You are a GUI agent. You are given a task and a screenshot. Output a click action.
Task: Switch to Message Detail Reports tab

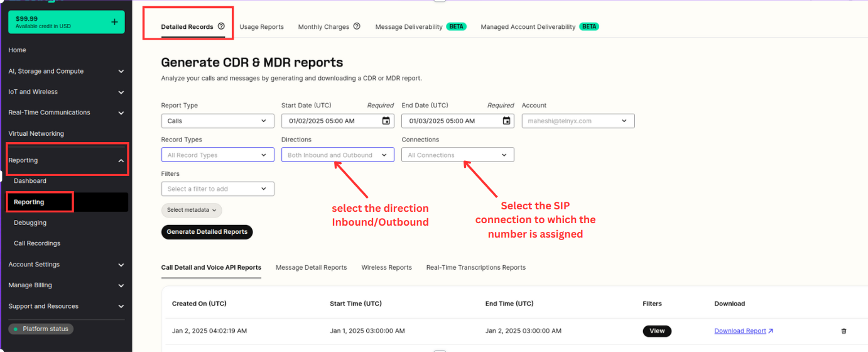(x=311, y=267)
